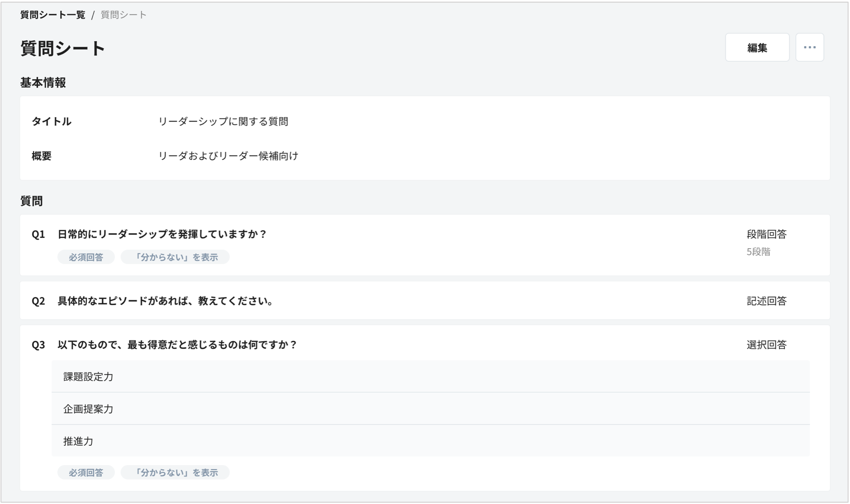
Task: Click Q3's 必須回答 tag
Action: coord(86,472)
